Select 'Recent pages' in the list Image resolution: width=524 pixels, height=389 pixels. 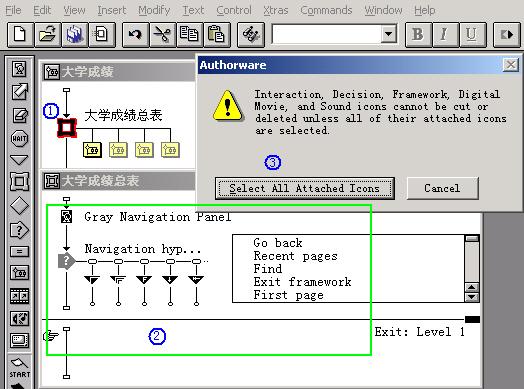coord(295,256)
